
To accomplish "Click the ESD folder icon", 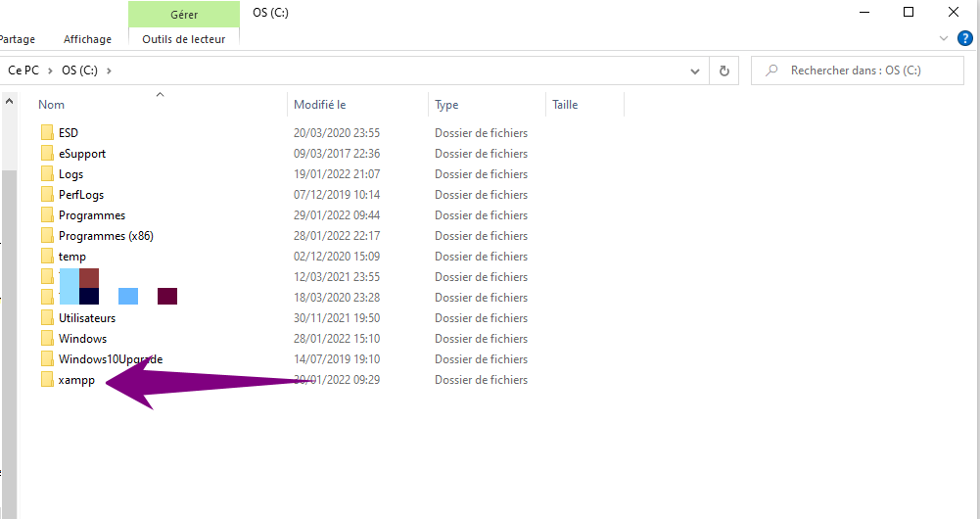I will 47,133.
